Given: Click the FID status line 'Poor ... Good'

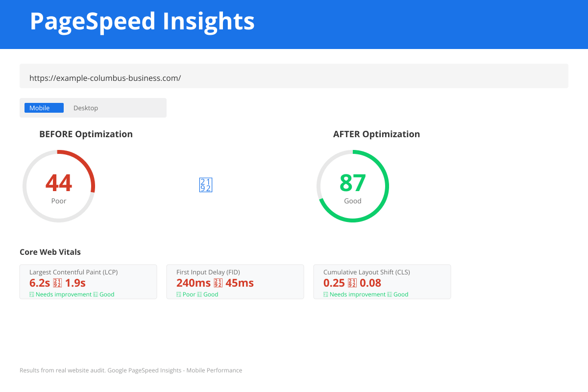Looking at the screenshot, I should pos(197,294).
